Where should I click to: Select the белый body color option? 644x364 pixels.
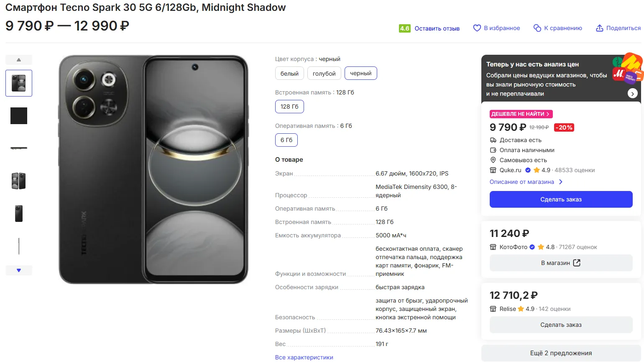point(289,74)
